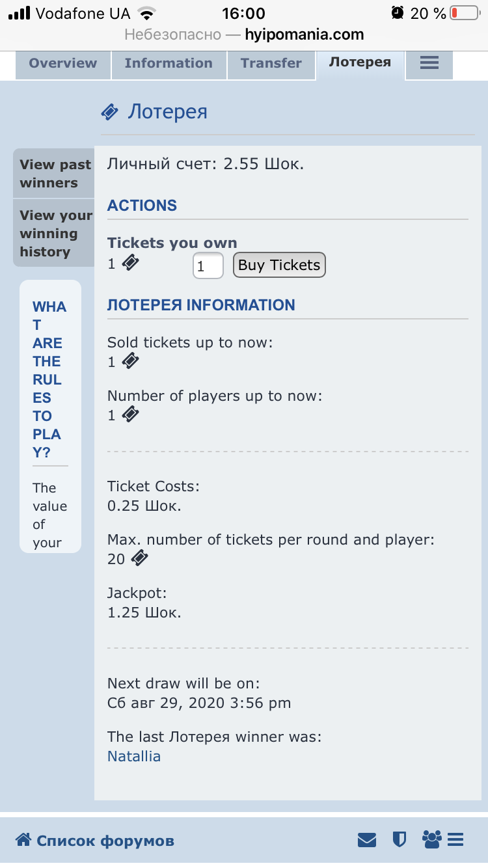Click the ticket icon beside Лотерея heading

click(109, 113)
